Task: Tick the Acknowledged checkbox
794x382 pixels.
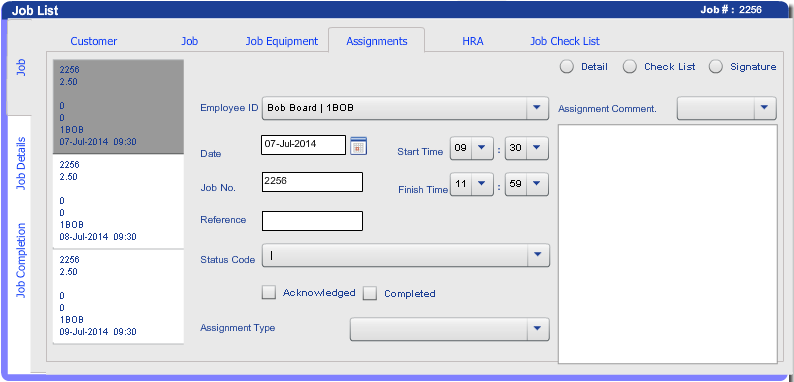Action: (x=269, y=292)
